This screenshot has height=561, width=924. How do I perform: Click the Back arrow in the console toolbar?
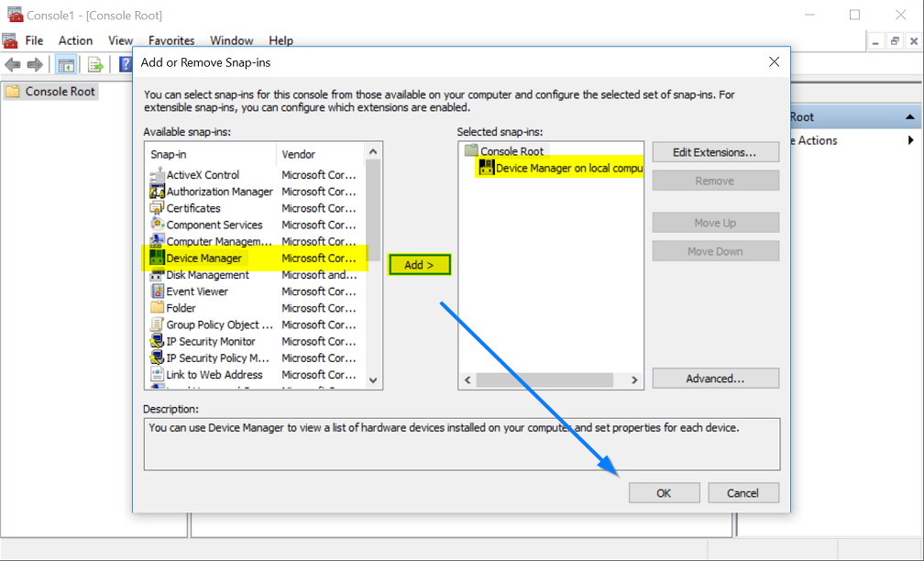13,64
